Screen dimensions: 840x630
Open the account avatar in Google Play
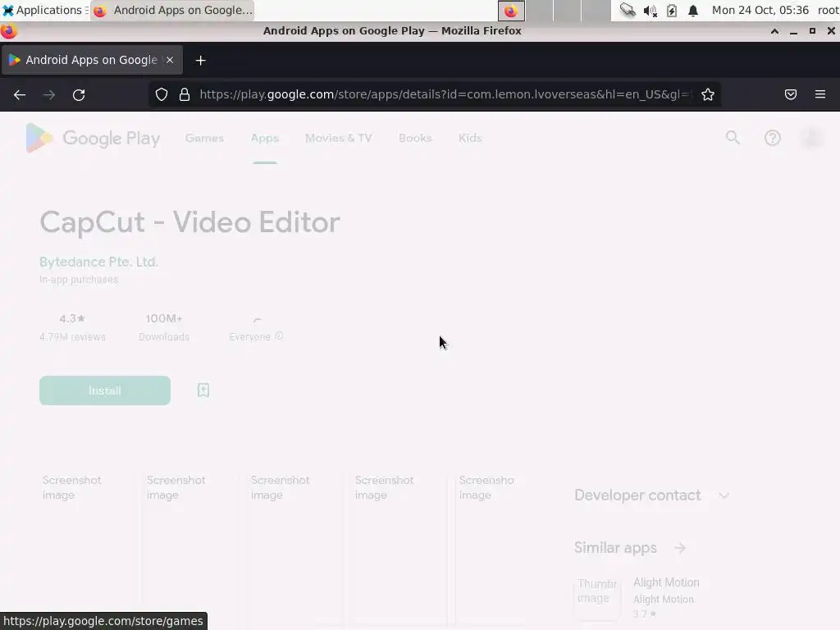(x=812, y=138)
